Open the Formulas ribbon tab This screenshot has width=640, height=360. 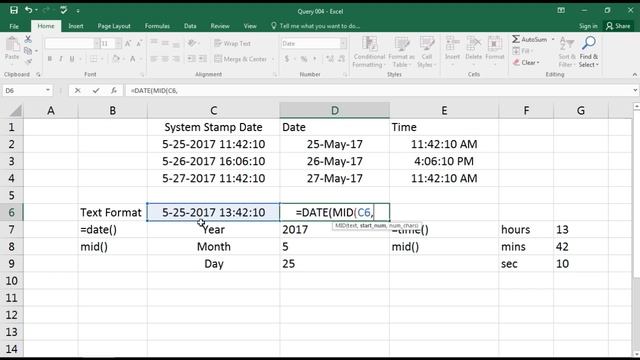coord(157,26)
